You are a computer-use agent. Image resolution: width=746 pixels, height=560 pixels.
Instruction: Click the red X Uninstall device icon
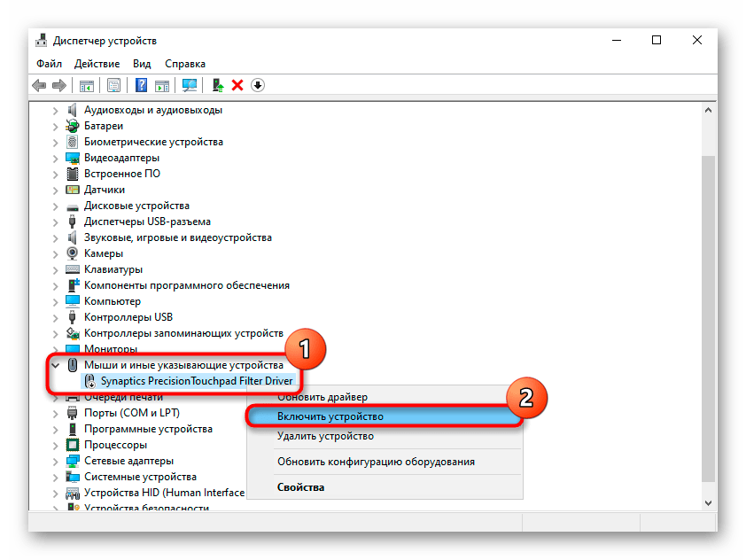[237, 85]
